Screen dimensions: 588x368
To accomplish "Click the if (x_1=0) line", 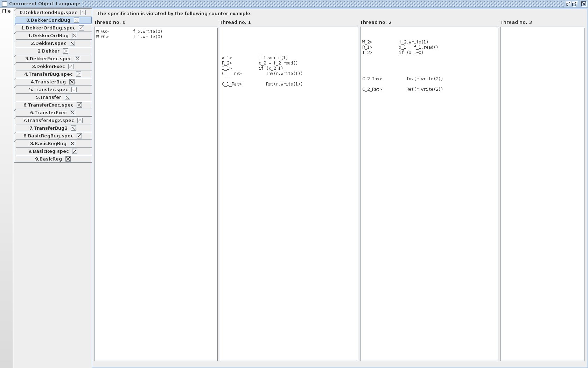I will [411, 53].
